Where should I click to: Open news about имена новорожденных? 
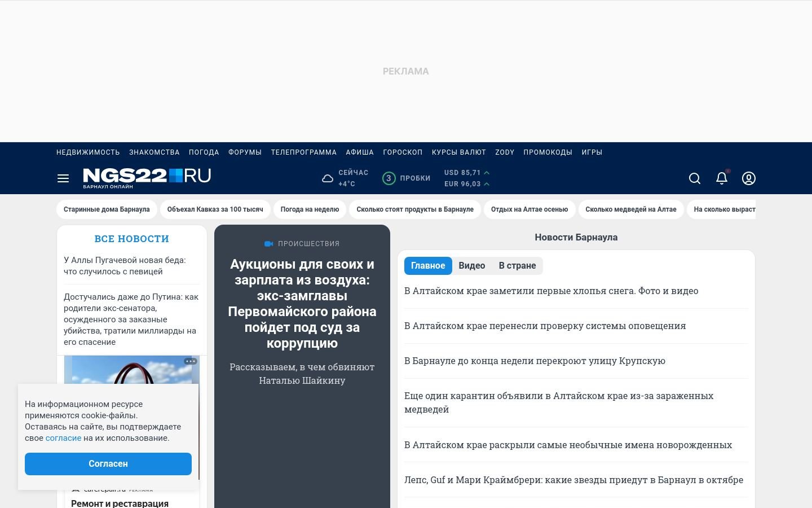[568, 445]
